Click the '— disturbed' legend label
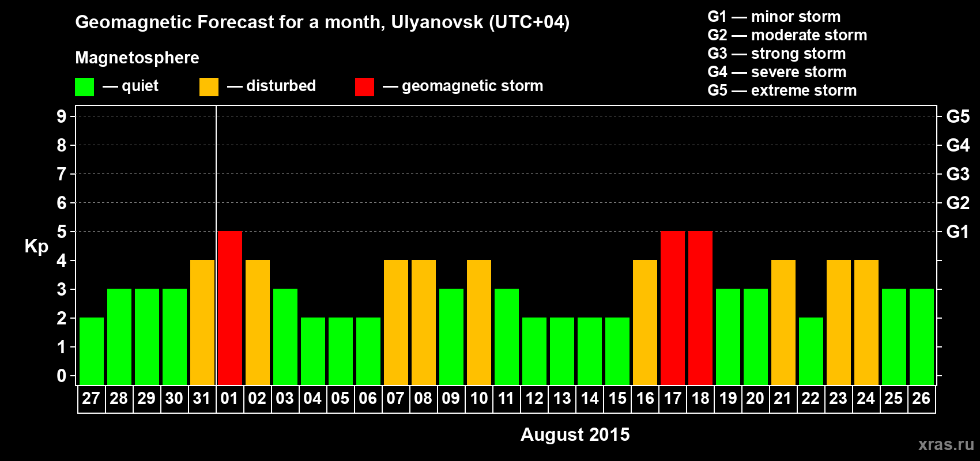 pos(272,86)
